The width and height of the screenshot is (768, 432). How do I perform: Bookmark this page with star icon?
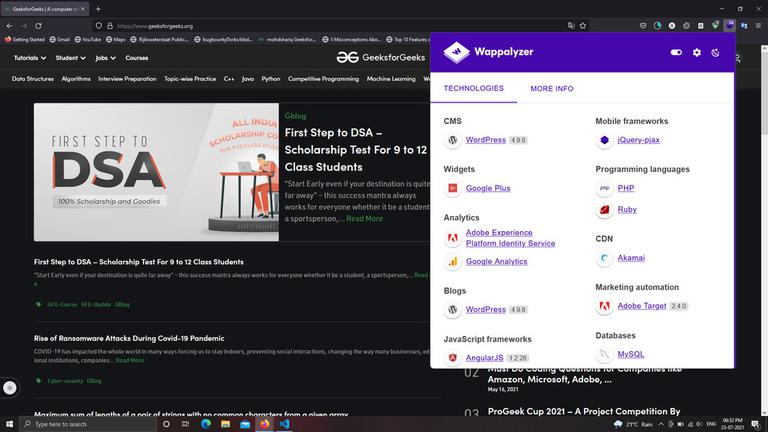(583, 26)
